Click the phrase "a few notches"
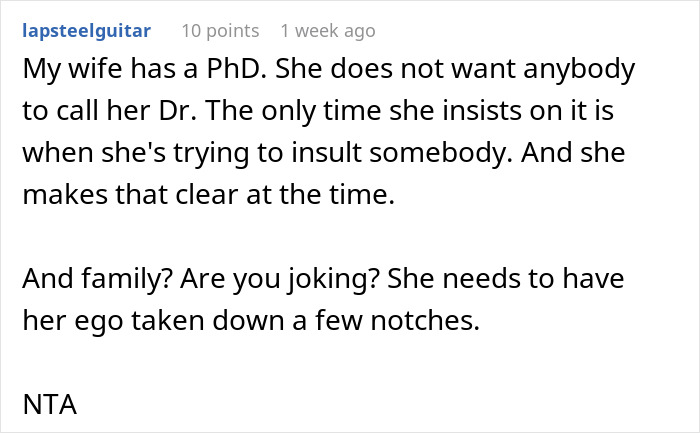Screen dimensions: 700x433 click(x=386, y=321)
